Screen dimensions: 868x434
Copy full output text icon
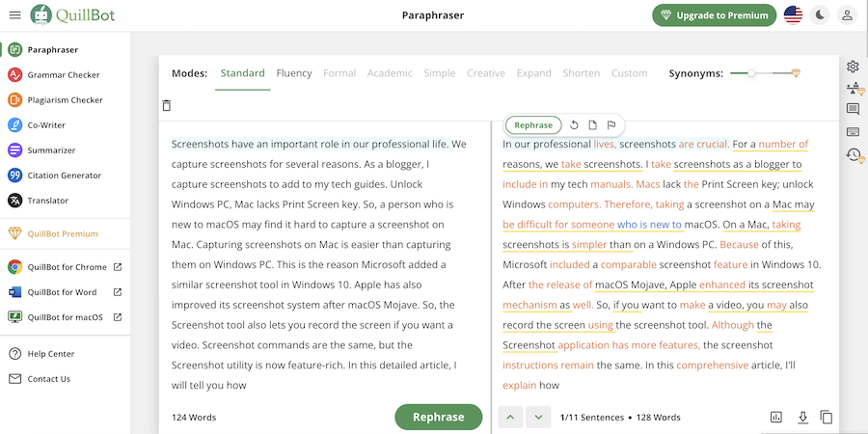(x=826, y=418)
